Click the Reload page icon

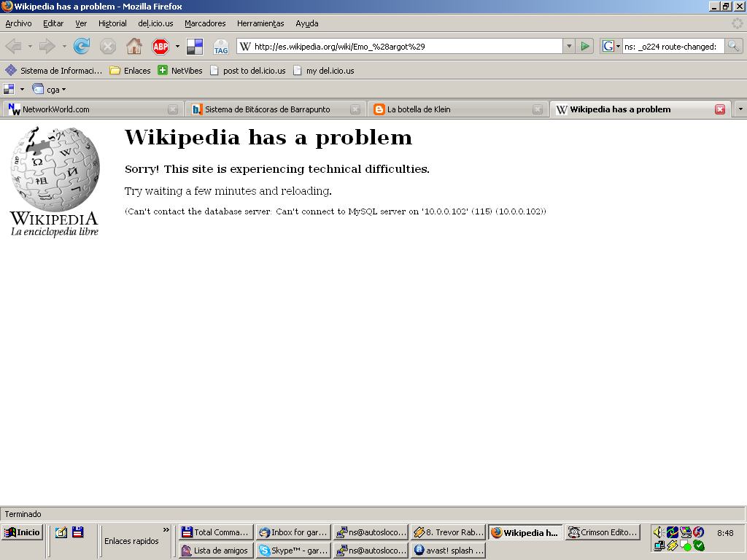(82, 47)
